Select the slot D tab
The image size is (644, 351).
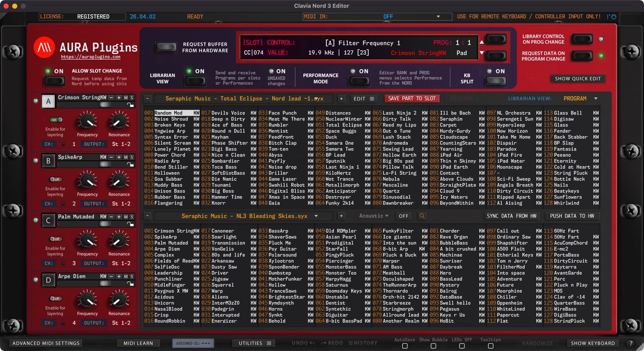(x=48, y=280)
